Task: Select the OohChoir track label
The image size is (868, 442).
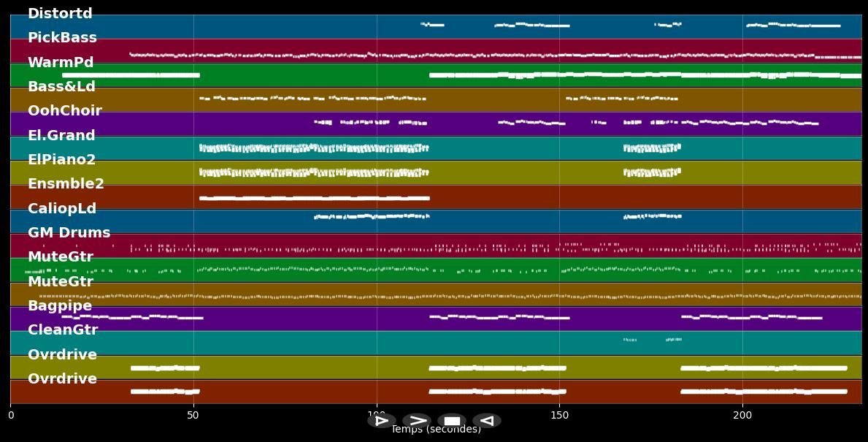Action: pyautogui.click(x=64, y=111)
